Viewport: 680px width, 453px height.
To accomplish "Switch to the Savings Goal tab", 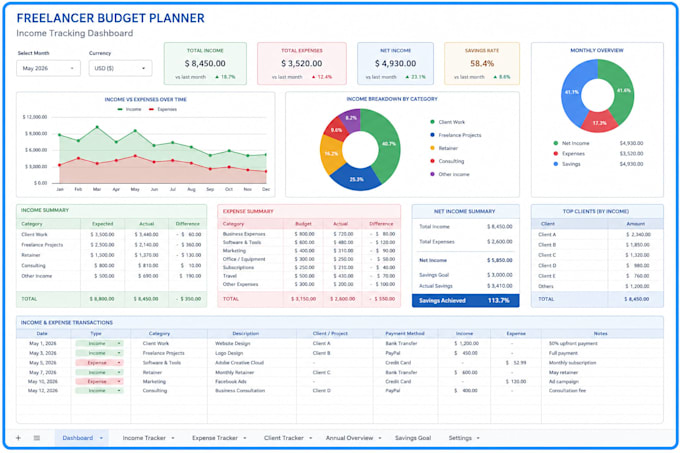I will tap(413, 438).
